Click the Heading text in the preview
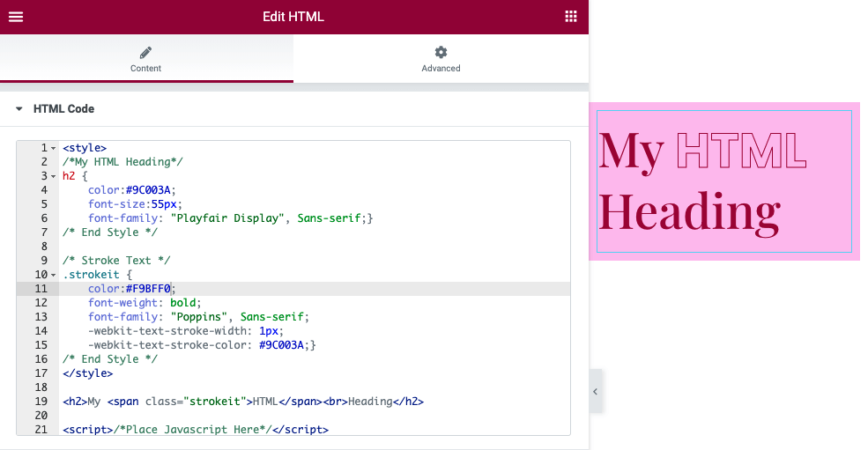 [689, 212]
